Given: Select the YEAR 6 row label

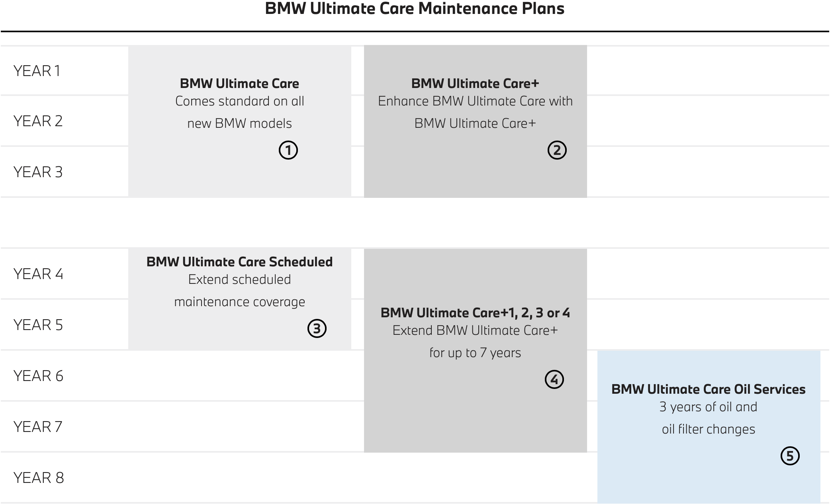Looking at the screenshot, I should 38,376.
